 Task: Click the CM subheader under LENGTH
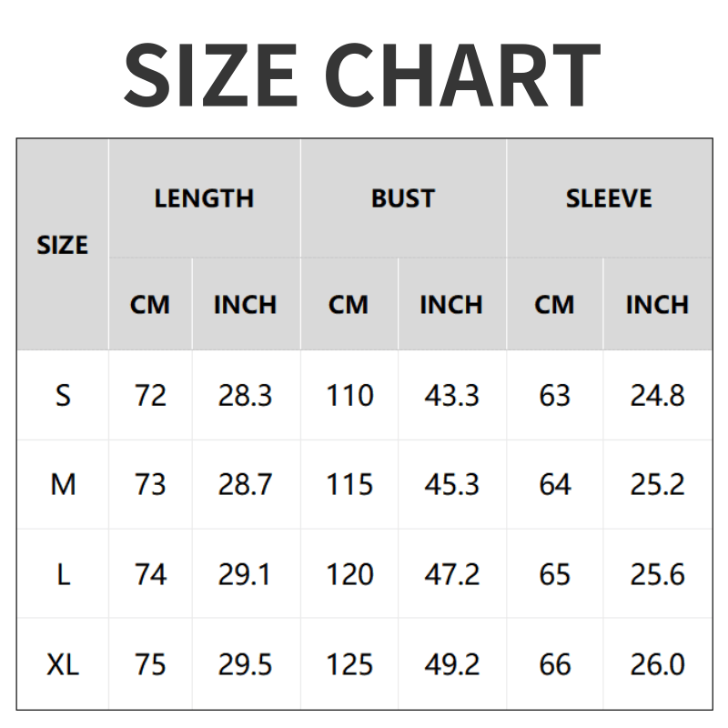[150, 305]
